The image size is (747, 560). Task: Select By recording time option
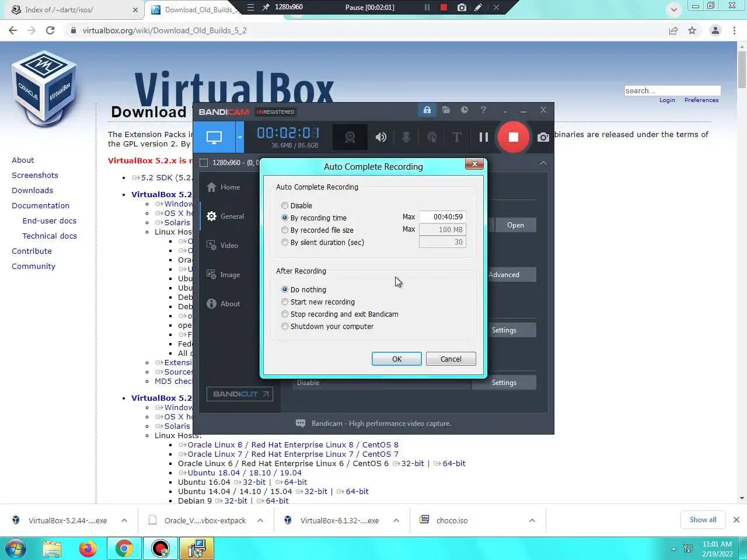(314, 218)
